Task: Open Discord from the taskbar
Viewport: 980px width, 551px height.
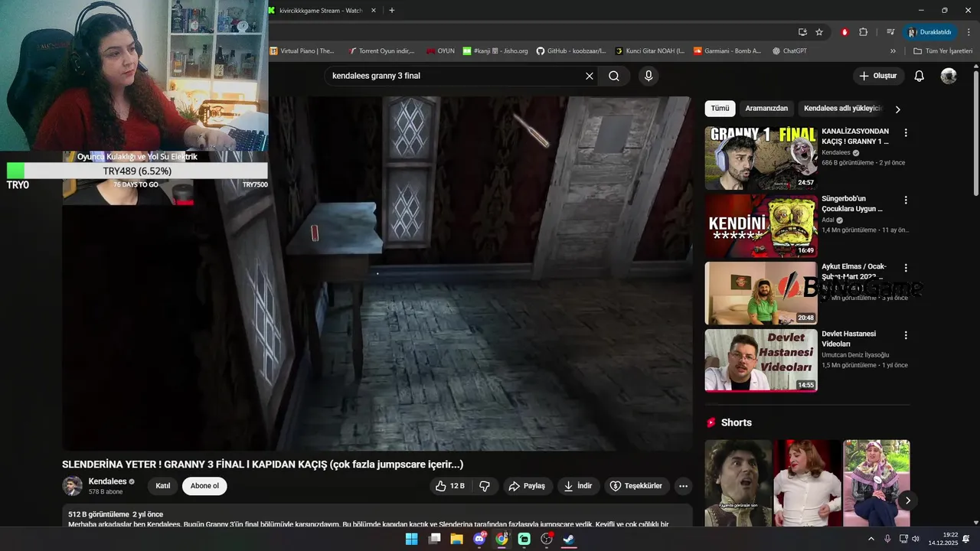Action: [x=479, y=539]
